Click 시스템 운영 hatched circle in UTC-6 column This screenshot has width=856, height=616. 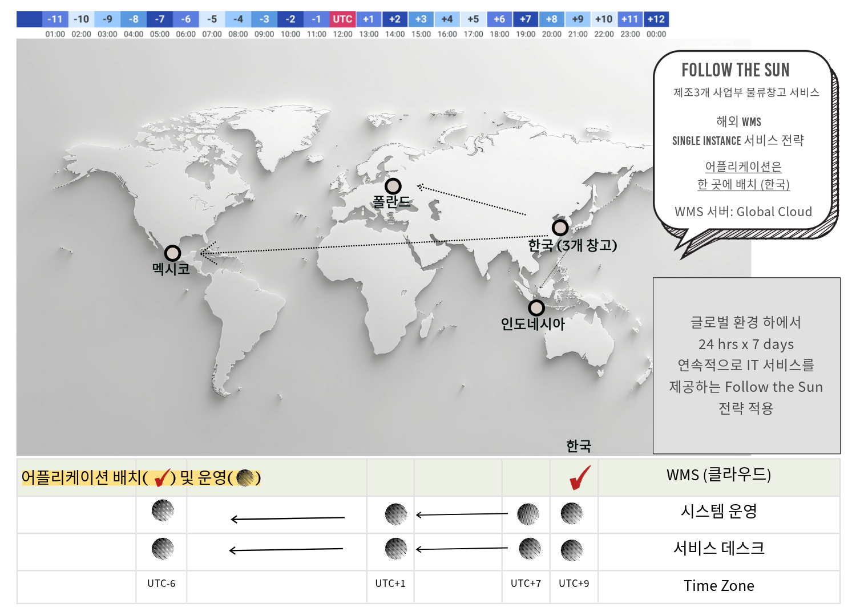[x=163, y=510]
